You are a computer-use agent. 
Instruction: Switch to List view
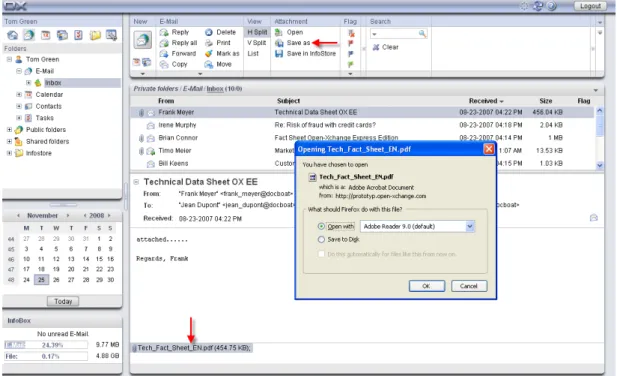pyautogui.click(x=253, y=53)
